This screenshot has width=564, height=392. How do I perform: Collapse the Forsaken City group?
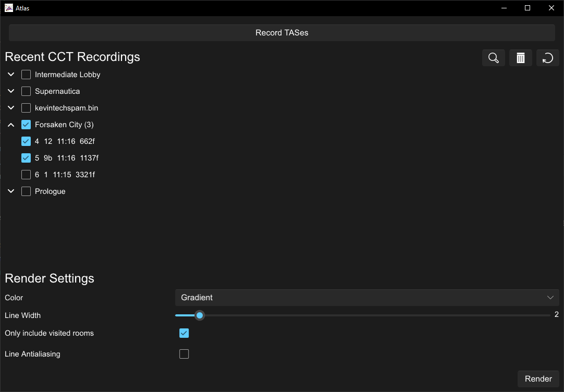(x=11, y=125)
